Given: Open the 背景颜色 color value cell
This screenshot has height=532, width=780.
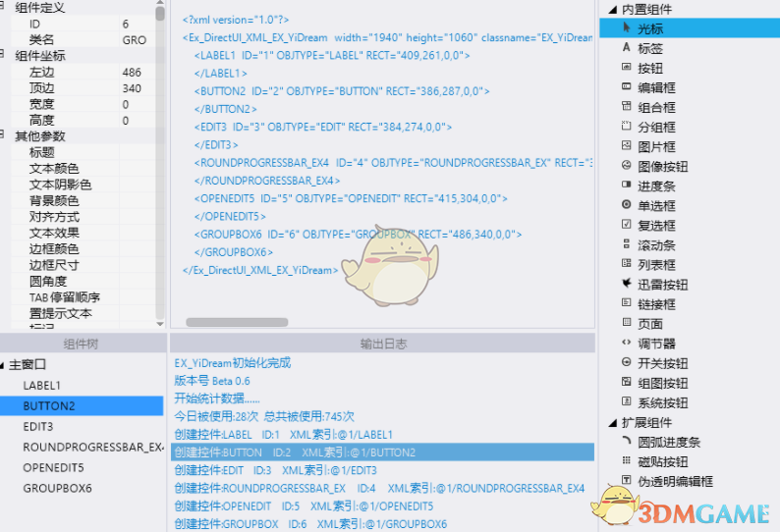Looking at the screenshot, I should (137, 201).
